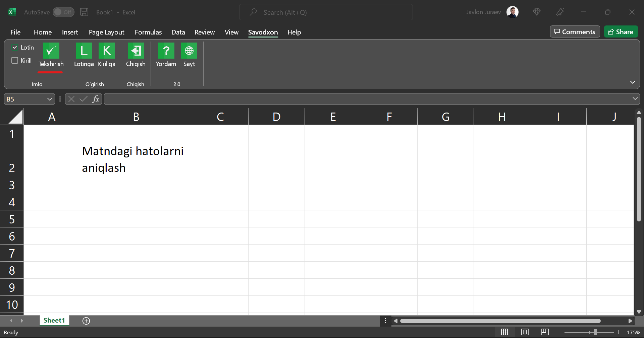Click the Tekshirish spell check icon
The height and width of the screenshot is (338, 644).
click(51, 51)
